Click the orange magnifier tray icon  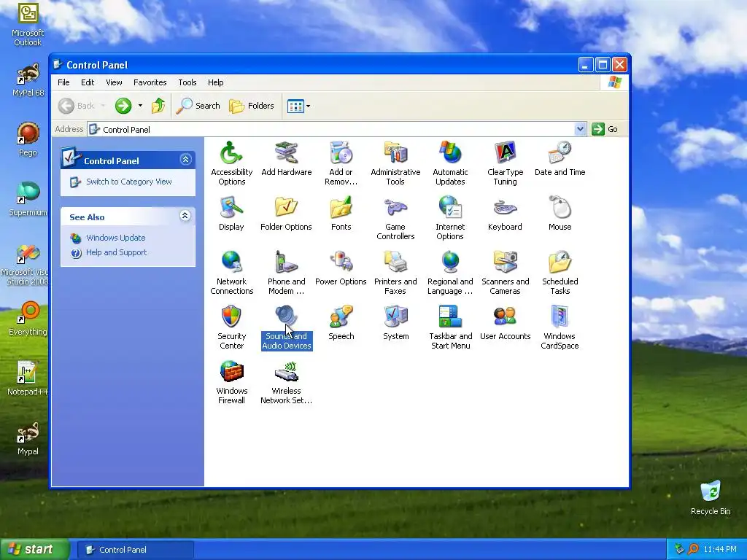click(693, 549)
